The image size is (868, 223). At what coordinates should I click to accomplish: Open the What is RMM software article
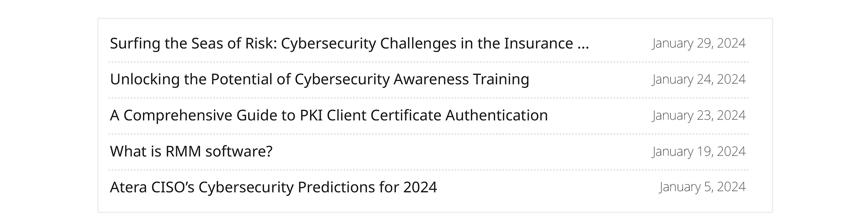tap(191, 152)
